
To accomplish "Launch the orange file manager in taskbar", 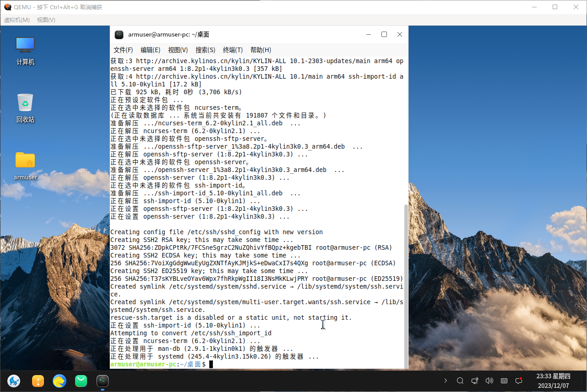I will pos(38,381).
